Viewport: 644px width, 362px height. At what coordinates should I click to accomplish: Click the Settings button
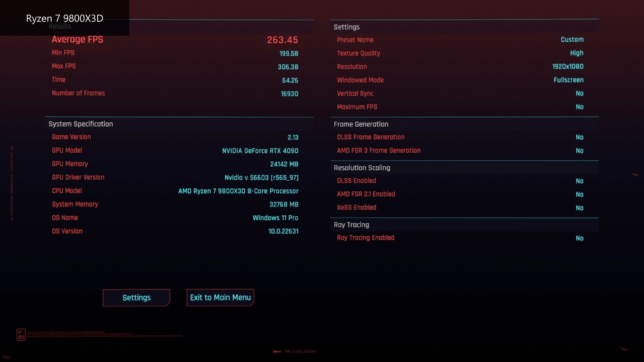pos(136,297)
